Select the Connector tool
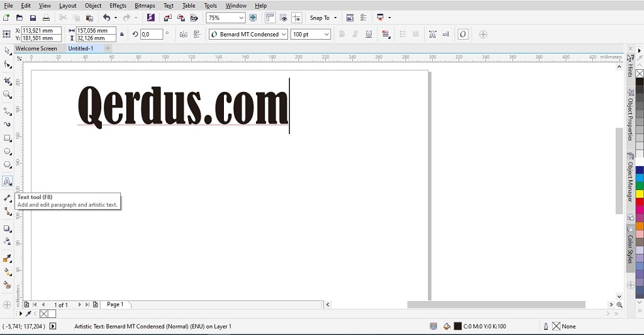Viewport: 644px width, 335px height. pos(7,212)
